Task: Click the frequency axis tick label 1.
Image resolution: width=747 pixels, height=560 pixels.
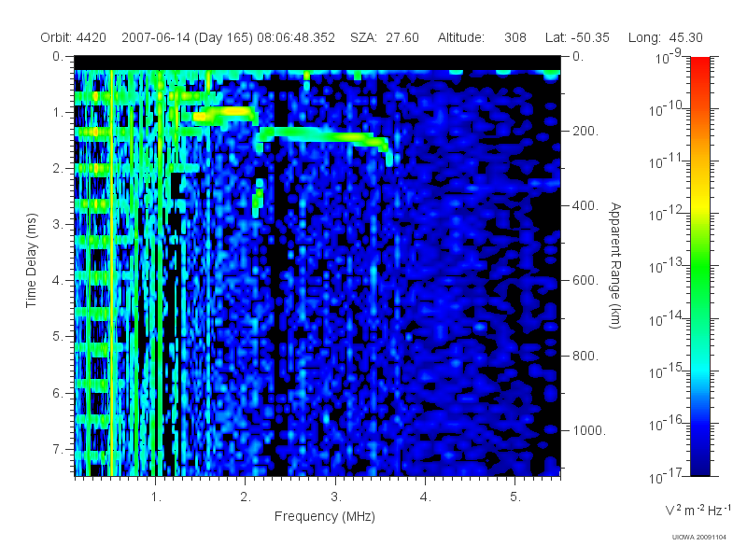Action: tap(156, 497)
